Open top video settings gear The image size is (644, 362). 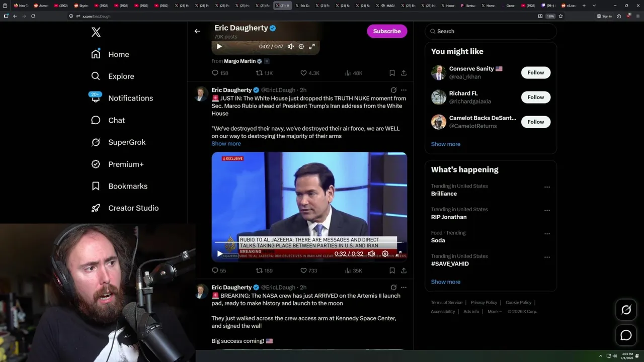pos(301,46)
